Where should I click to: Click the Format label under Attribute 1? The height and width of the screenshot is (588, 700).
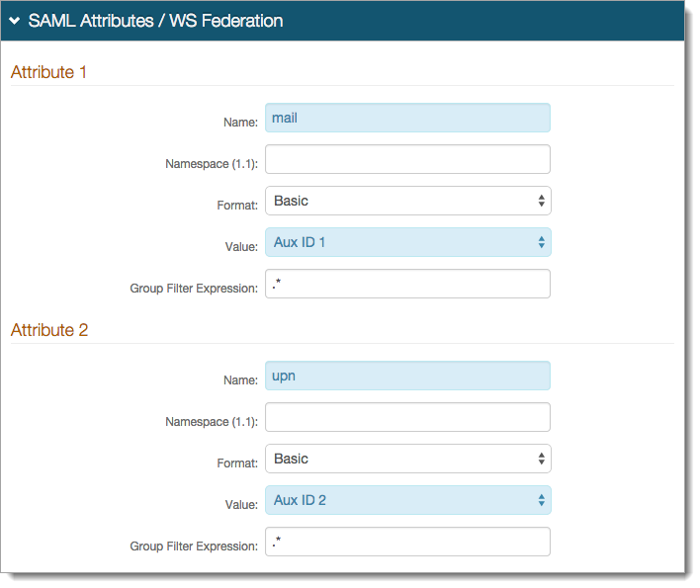click(237, 206)
